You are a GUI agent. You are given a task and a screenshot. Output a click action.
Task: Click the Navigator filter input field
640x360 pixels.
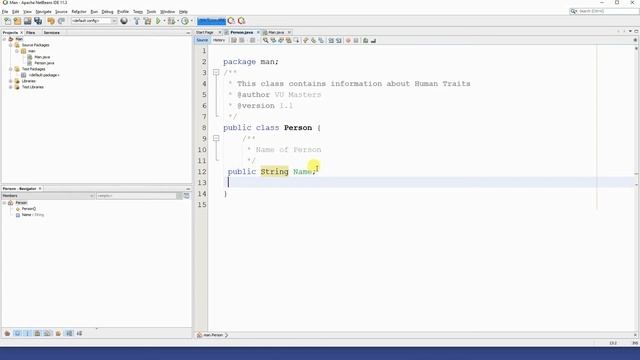coord(136,196)
